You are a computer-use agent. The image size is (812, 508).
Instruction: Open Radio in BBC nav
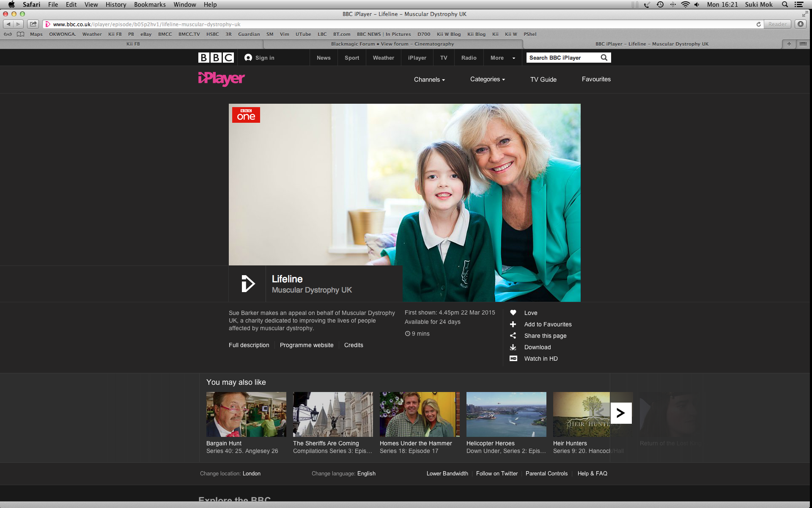(x=469, y=58)
